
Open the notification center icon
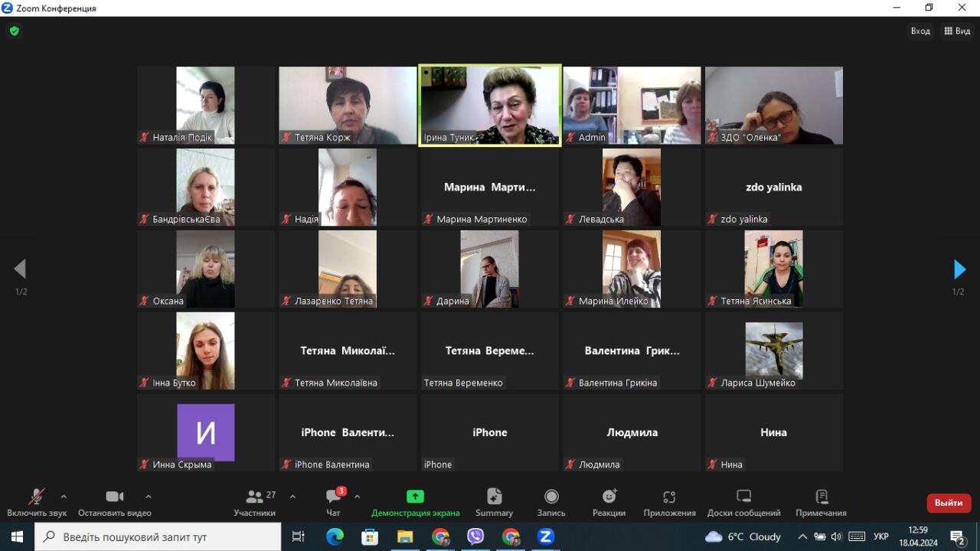pyautogui.click(x=958, y=536)
